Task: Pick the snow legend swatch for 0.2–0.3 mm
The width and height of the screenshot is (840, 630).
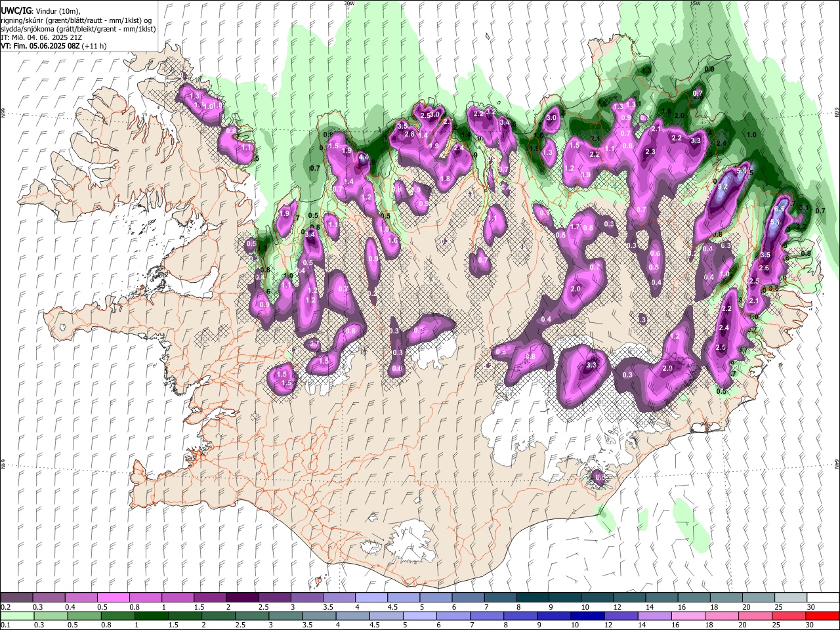Action: tap(17, 597)
